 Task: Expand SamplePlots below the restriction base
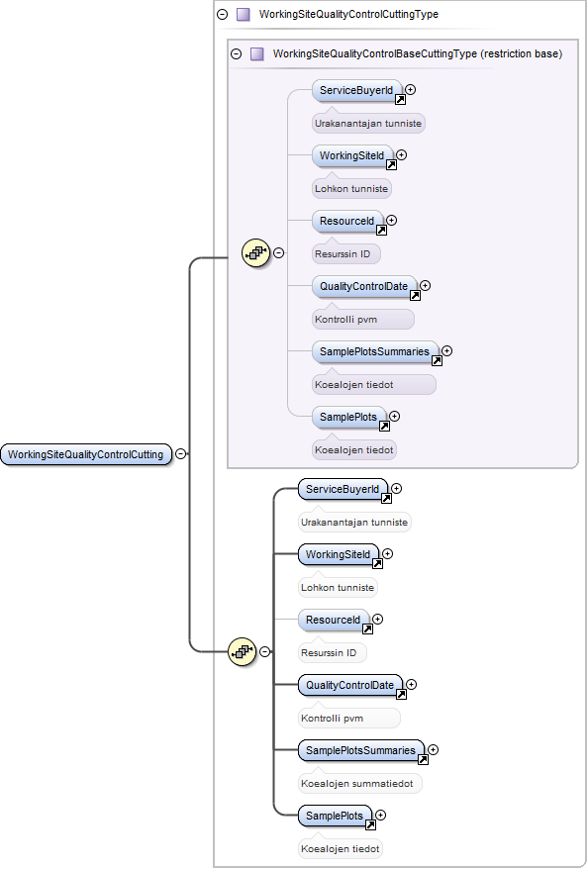pos(380,816)
